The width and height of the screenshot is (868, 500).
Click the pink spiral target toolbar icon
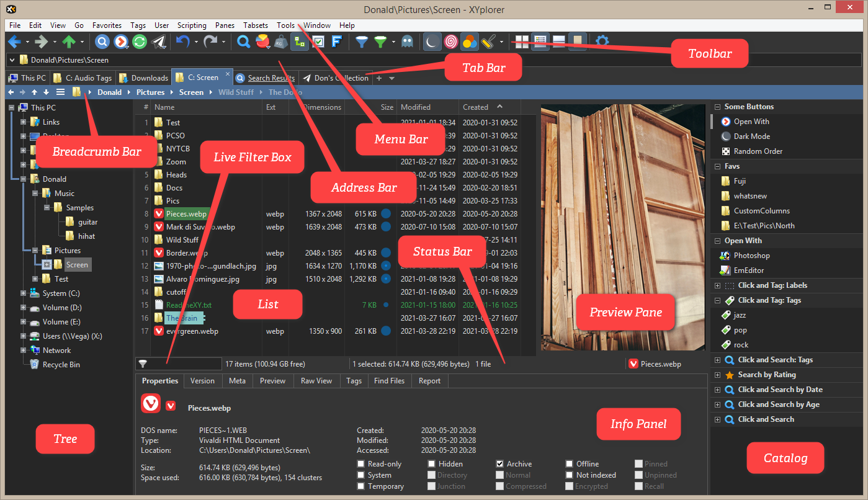point(451,42)
